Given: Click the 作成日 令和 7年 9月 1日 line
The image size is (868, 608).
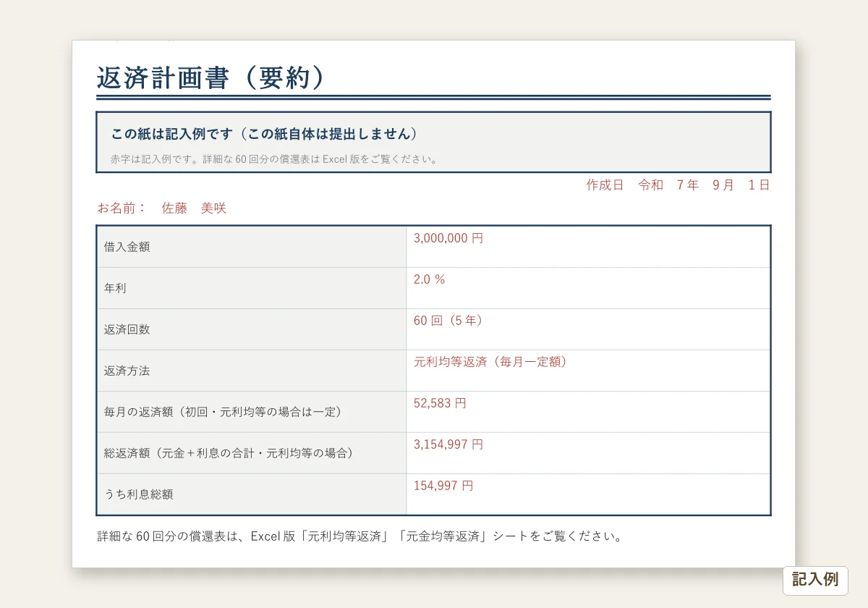Looking at the screenshot, I should (678, 185).
